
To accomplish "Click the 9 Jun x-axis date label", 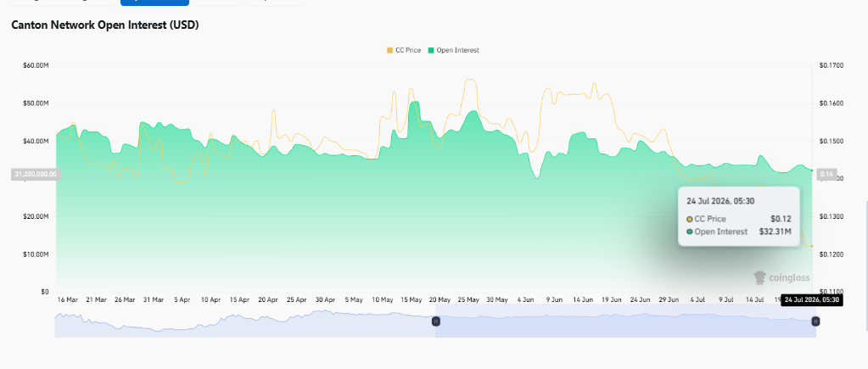I will pyautogui.click(x=554, y=299).
